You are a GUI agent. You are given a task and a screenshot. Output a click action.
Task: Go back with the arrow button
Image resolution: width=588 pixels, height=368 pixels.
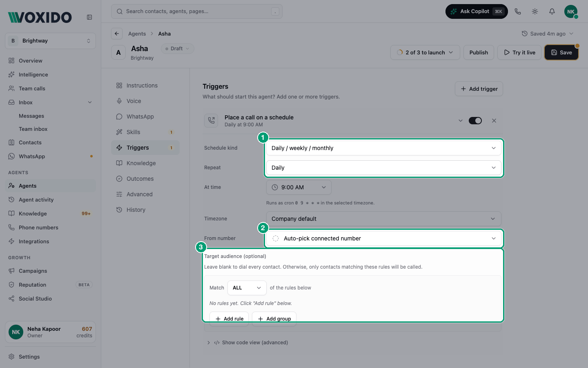[117, 34]
